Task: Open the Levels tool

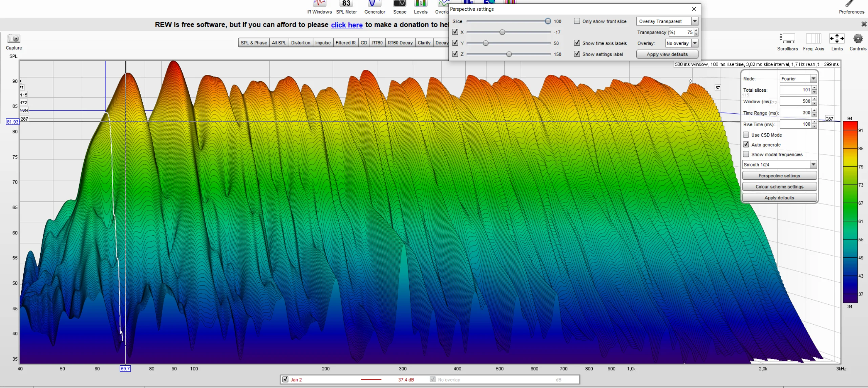Action: tap(420, 7)
